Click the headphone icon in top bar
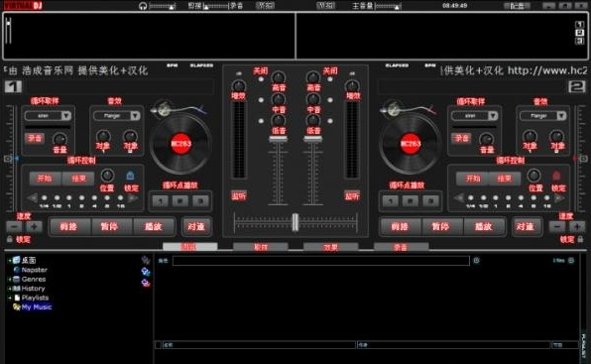591x364 pixels. coord(143,6)
